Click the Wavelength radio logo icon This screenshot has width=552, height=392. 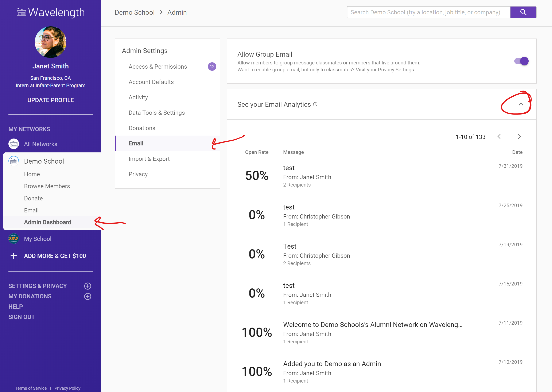pos(21,12)
